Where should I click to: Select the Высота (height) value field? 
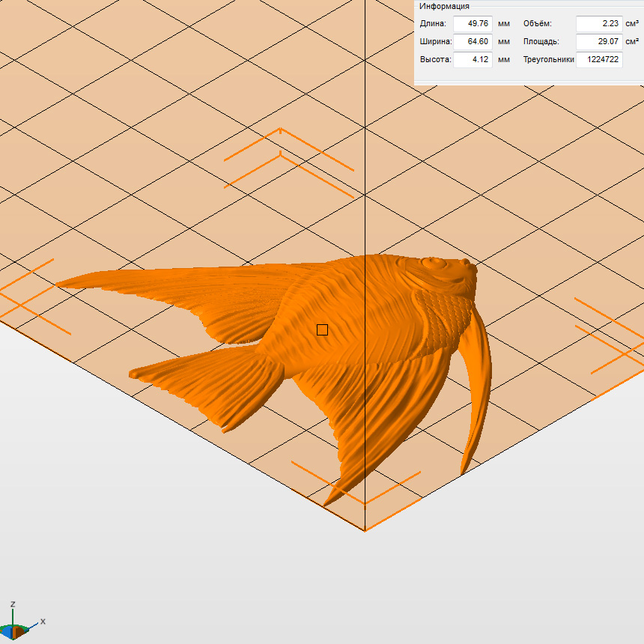(473, 60)
